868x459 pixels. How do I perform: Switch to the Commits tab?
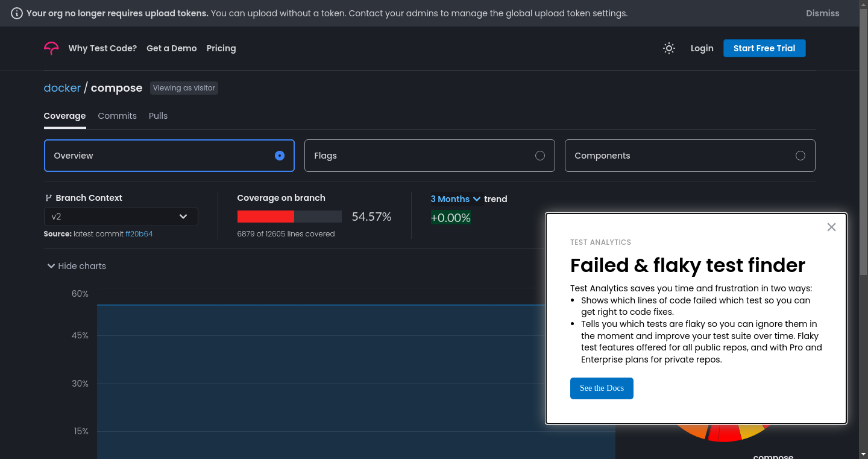point(118,116)
